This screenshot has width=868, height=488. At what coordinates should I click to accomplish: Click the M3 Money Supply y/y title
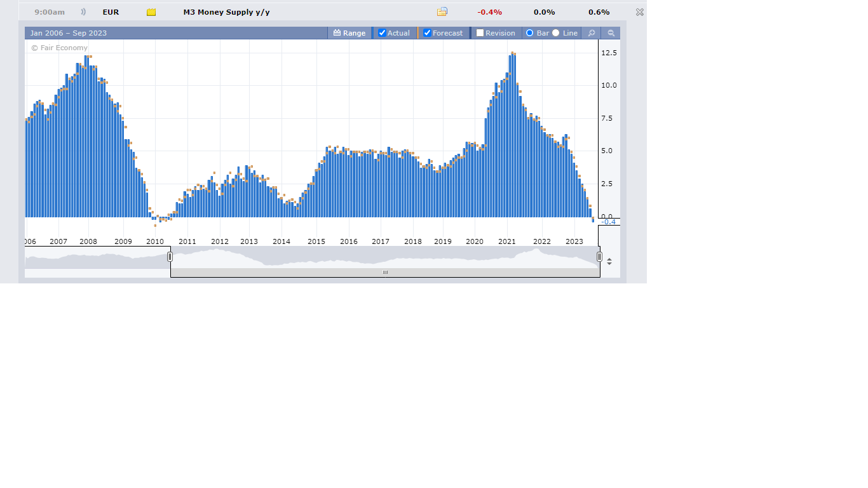coord(226,12)
